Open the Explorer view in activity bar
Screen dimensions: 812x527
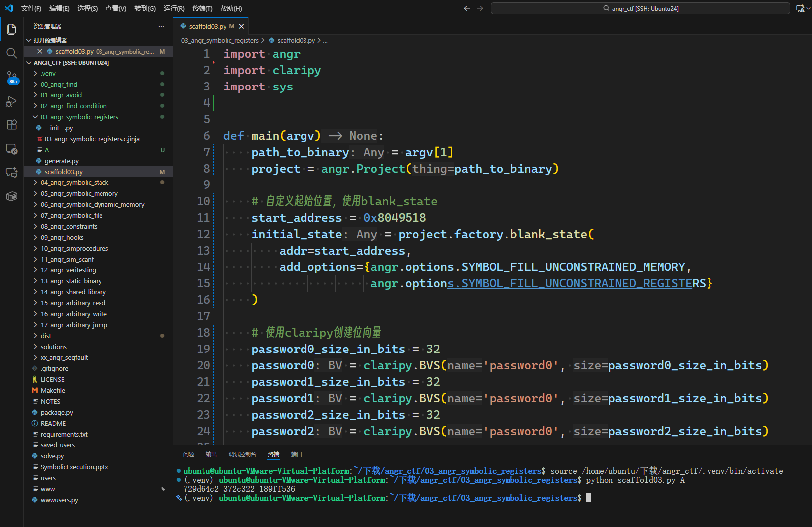click(12, 29)
